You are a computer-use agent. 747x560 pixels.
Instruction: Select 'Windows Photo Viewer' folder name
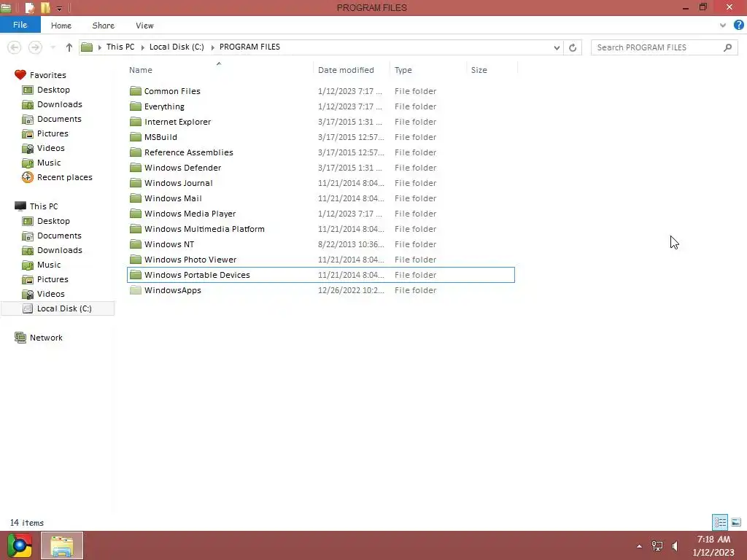pos(190,259)
